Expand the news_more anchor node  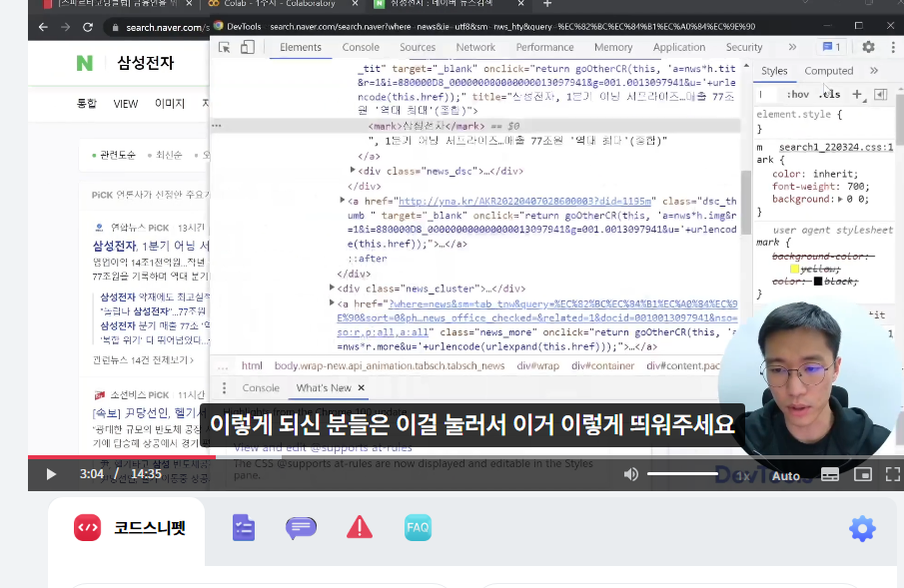tap(332, 302)
